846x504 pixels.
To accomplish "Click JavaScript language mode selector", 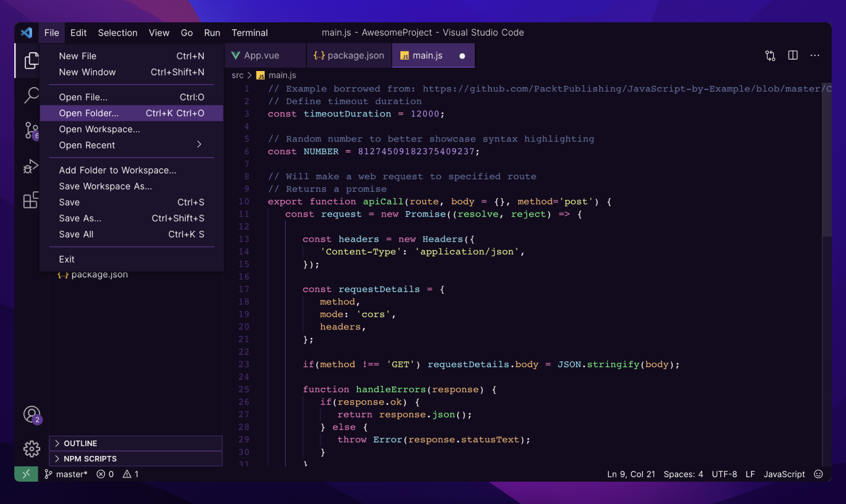I will 784,474.
